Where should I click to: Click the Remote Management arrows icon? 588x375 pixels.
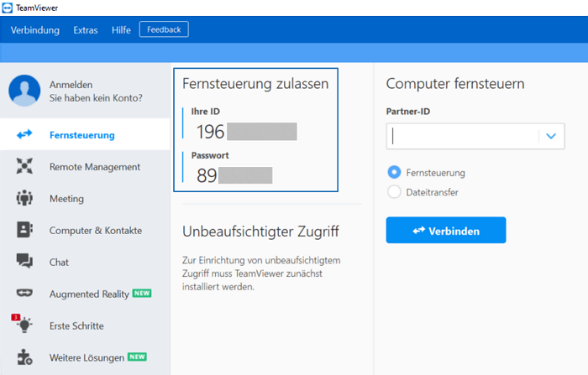point(24,166)
